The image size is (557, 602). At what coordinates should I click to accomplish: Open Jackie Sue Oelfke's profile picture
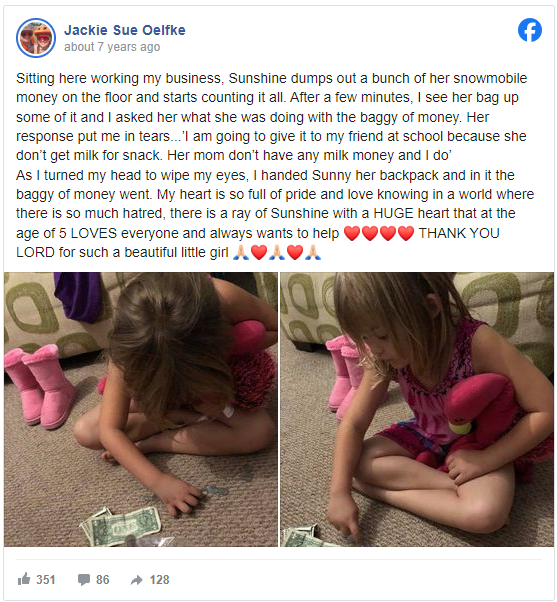36,38
